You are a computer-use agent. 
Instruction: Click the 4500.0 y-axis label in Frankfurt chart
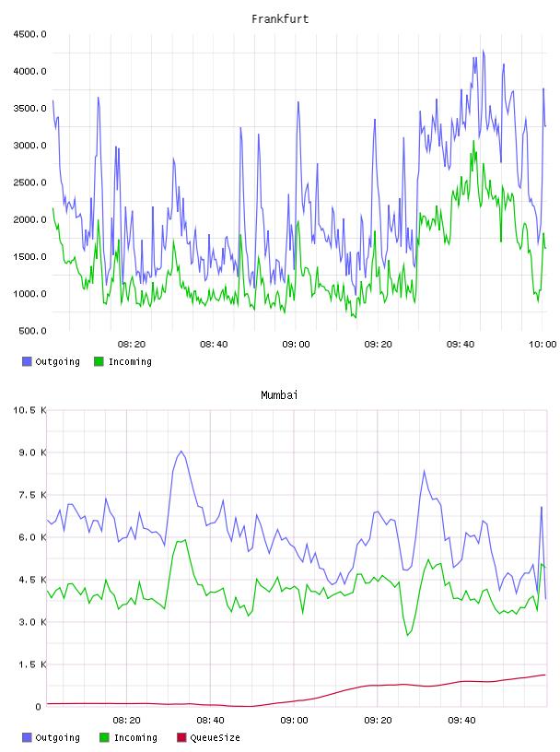pos(29,34)
